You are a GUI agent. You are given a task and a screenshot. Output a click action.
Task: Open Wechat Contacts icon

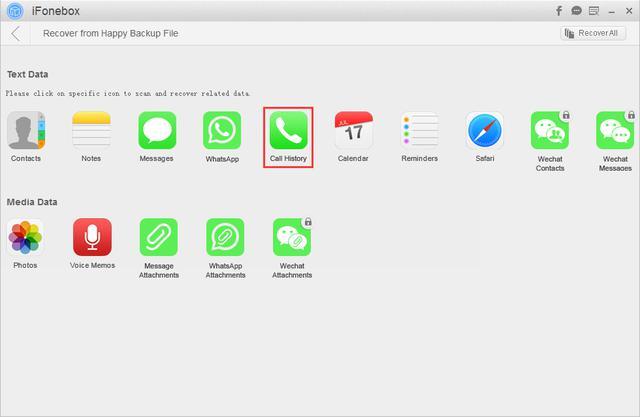pyautogui.click(x=550, y=130)
